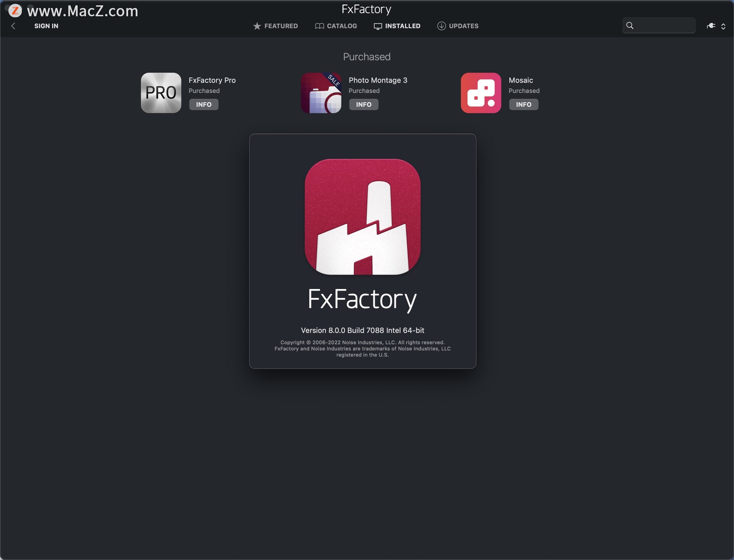This screenshot has width=734, height=560.
Task: Click INFO button for Mosaic
Action: [x=524, y=104]
